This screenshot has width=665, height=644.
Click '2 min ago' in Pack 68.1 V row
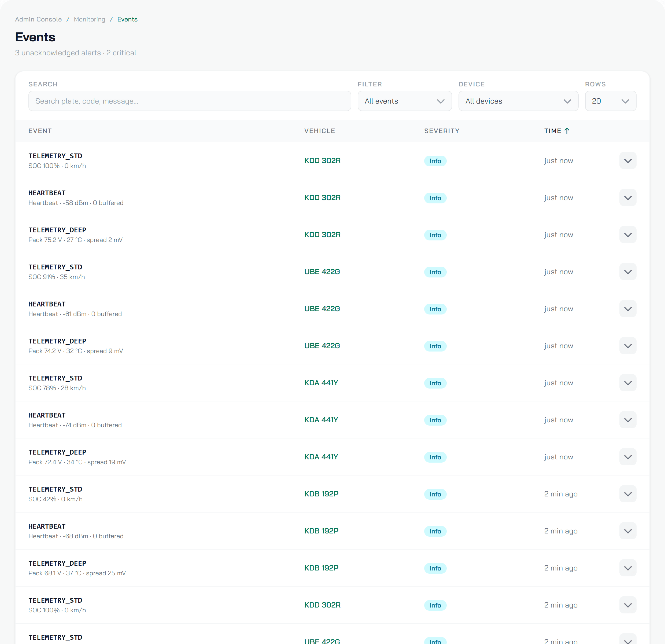(x=561, y=568)
